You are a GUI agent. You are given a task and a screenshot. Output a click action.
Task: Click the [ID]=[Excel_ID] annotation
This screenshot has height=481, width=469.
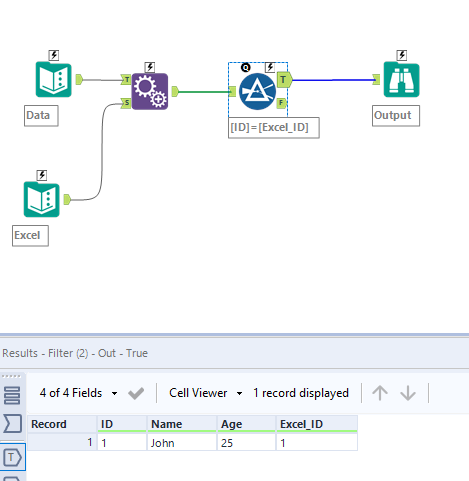pos(274,128)
